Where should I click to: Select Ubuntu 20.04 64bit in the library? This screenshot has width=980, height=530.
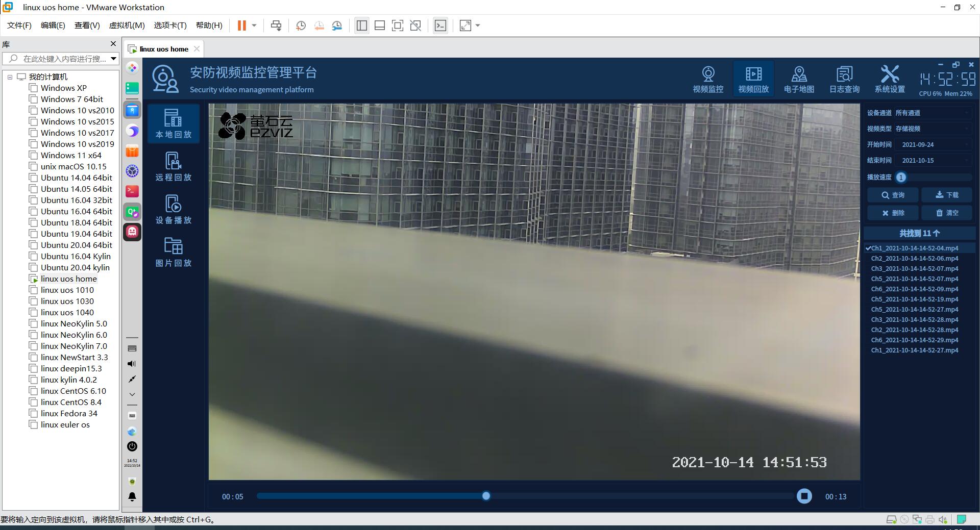point(76,245)
